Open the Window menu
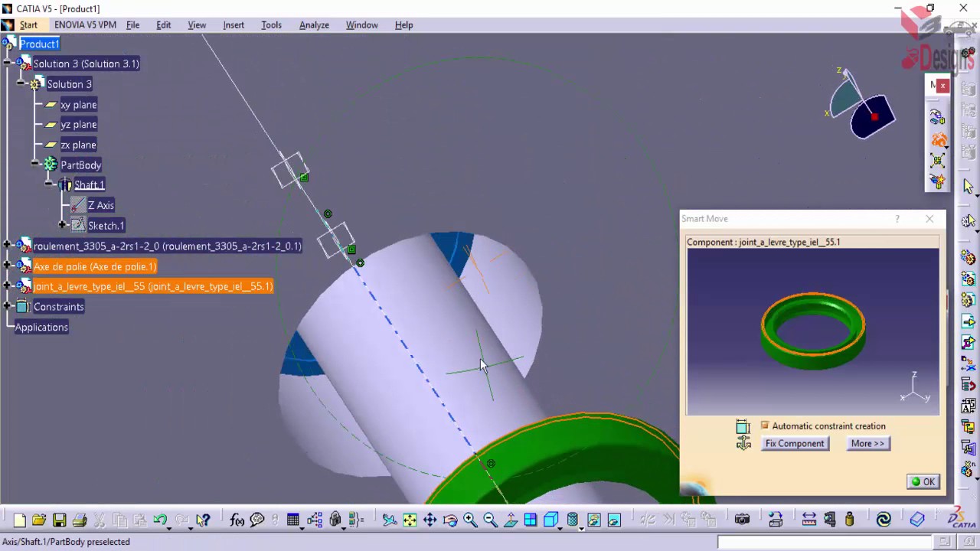The image size is (980, 551). (x=361, y=24)
